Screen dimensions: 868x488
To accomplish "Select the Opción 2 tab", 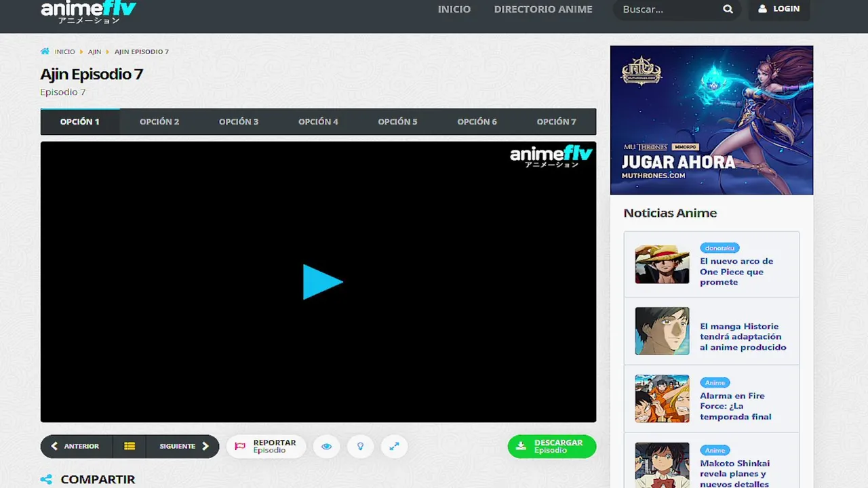I will (159, 122).
